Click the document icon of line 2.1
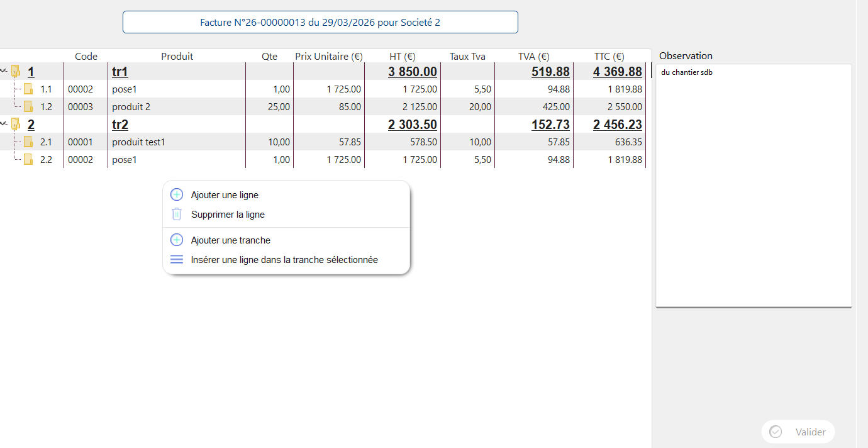868x448 pixels. tap(28, 142)
